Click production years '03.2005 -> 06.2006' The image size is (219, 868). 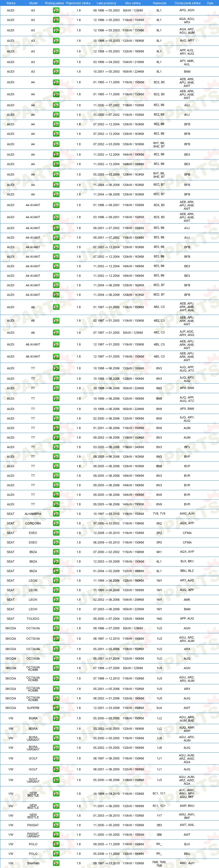[106, 447]
